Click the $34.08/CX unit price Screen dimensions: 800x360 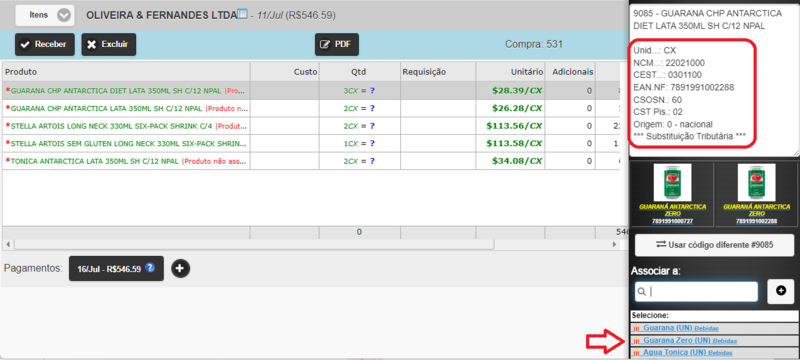point(517,161)
